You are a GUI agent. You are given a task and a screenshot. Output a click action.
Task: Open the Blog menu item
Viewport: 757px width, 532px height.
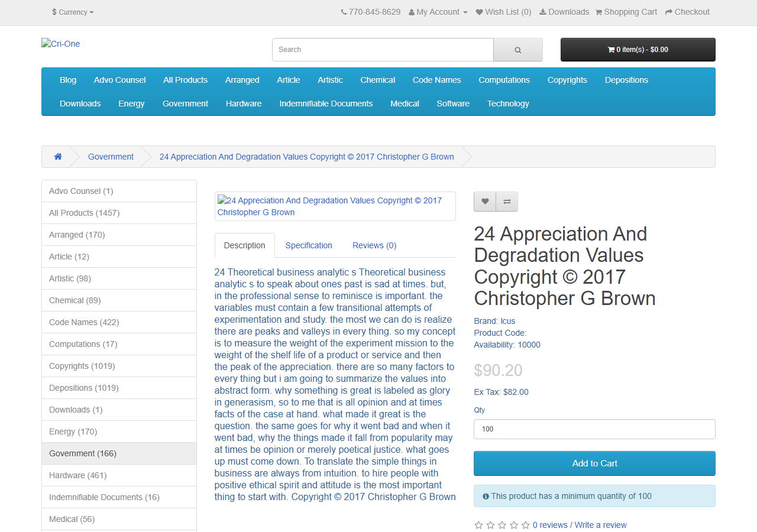pyautogui.click(x=68, y=80)
